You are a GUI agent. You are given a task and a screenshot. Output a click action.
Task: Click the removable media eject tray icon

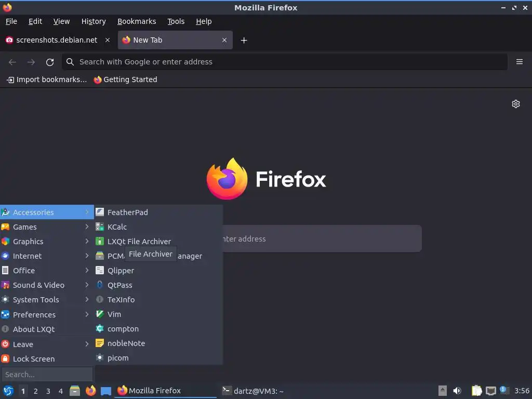(x=442, y=391)
